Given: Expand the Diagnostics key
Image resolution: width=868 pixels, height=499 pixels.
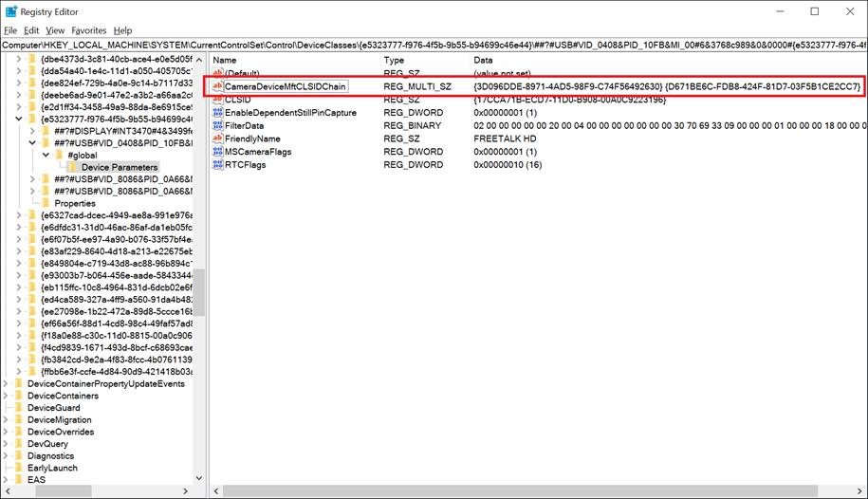Looking at the screenshot, I should tap(6, 455).
